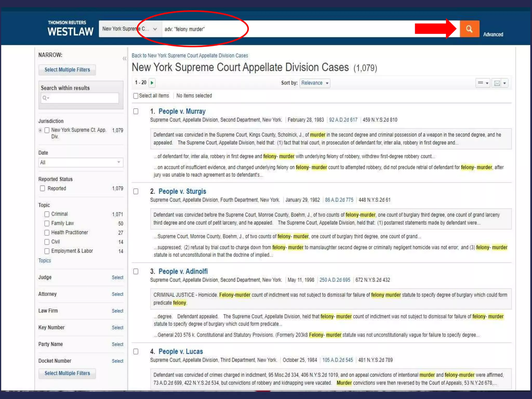Collapse the Narrow sidebar with double-chevron

point(124,59)
